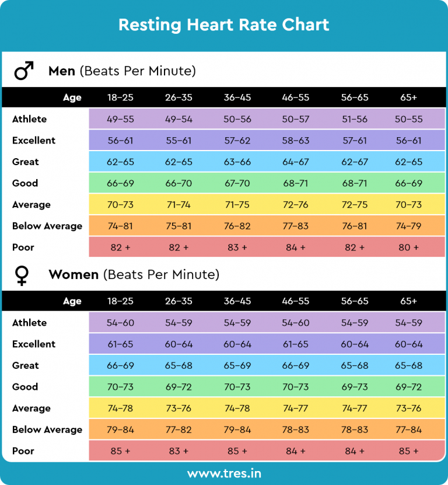
Task: Select the Athlete row label under Men
Action: (29, 119)
